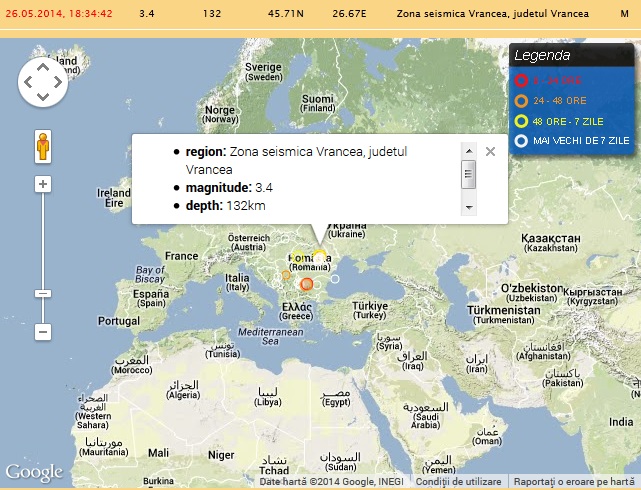This screenshot has height=490, width=641.
Task: Click the small white earthquake marker by the Black Sea
Action: click(x=336, y=279)
